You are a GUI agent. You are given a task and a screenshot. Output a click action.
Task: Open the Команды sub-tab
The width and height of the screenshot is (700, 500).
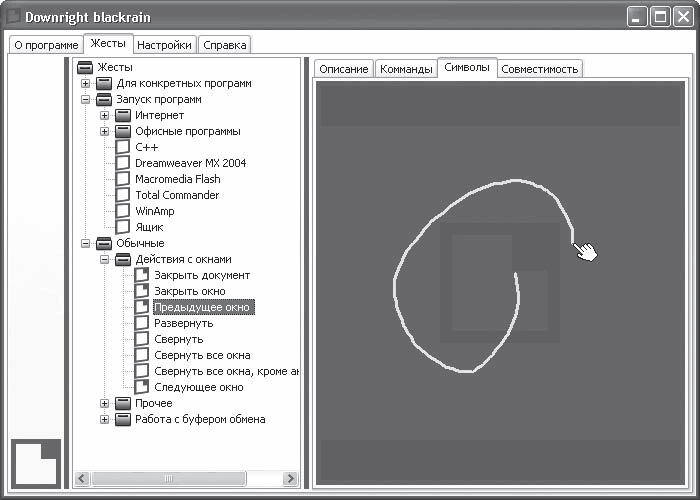[406, 69]
